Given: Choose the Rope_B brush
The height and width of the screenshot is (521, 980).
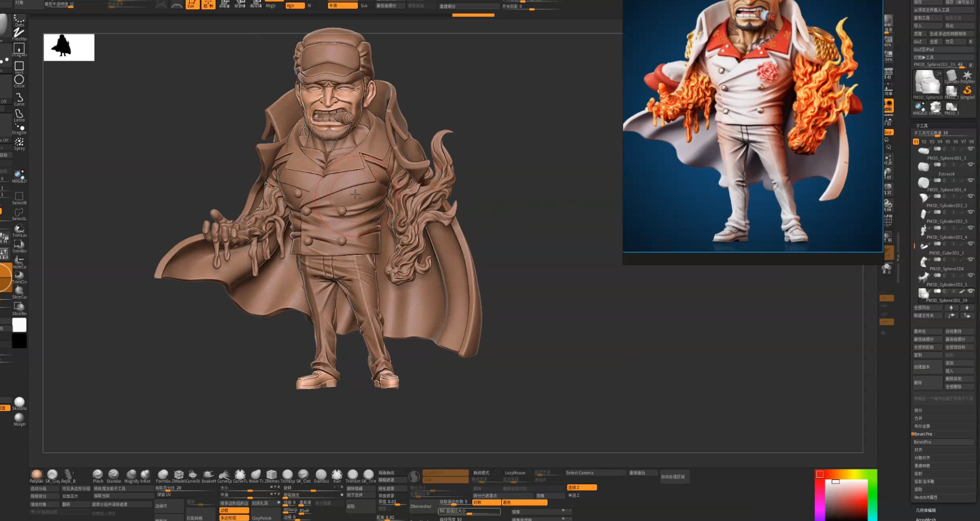Looking at the screenshot, I should pyautogui.click(x=68, y=476).
